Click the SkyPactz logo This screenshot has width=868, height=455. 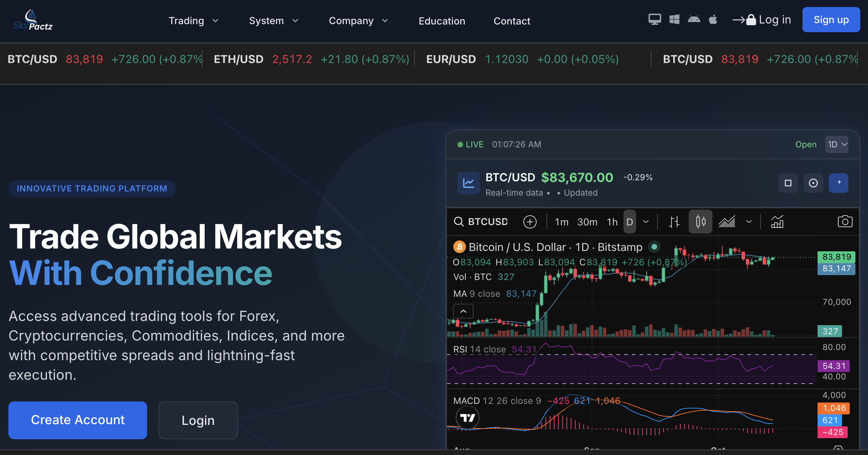click(33, 20)
